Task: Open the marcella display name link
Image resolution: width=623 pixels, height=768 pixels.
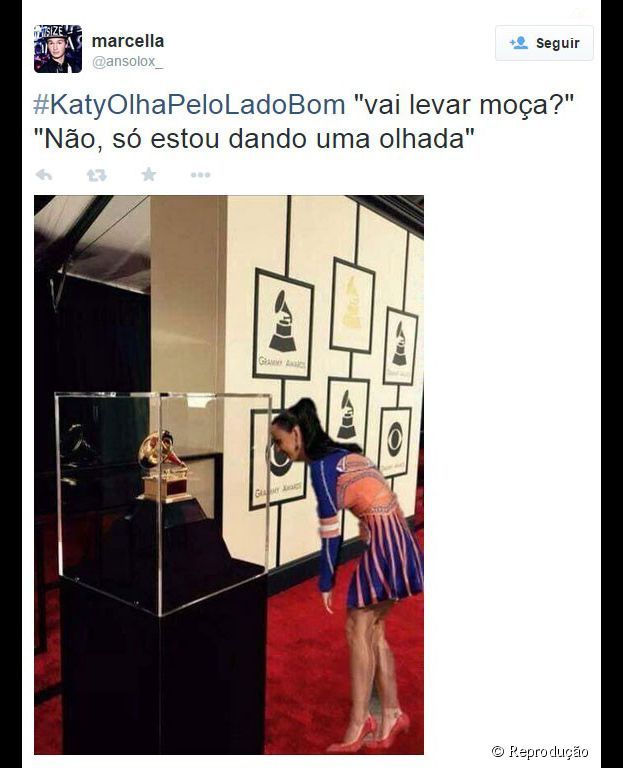Action: (128, 41)
